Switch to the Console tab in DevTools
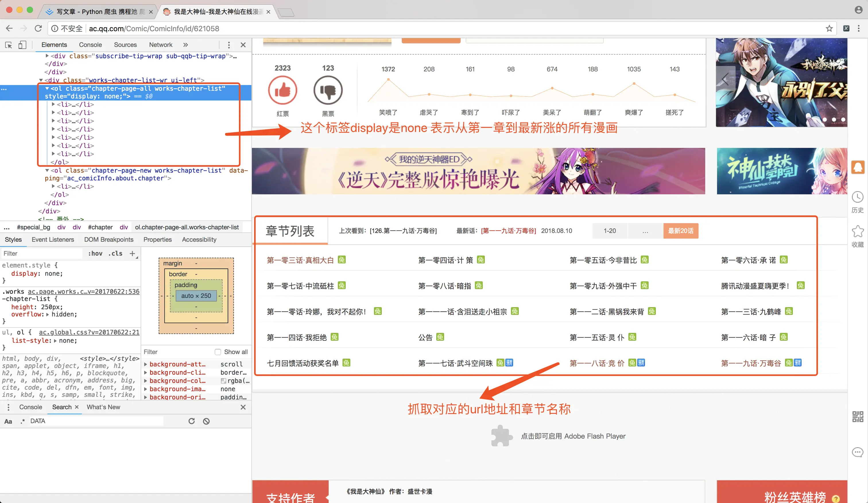This screenshot has width=868, height=503. pyautogui.click(x=90, y=45)
